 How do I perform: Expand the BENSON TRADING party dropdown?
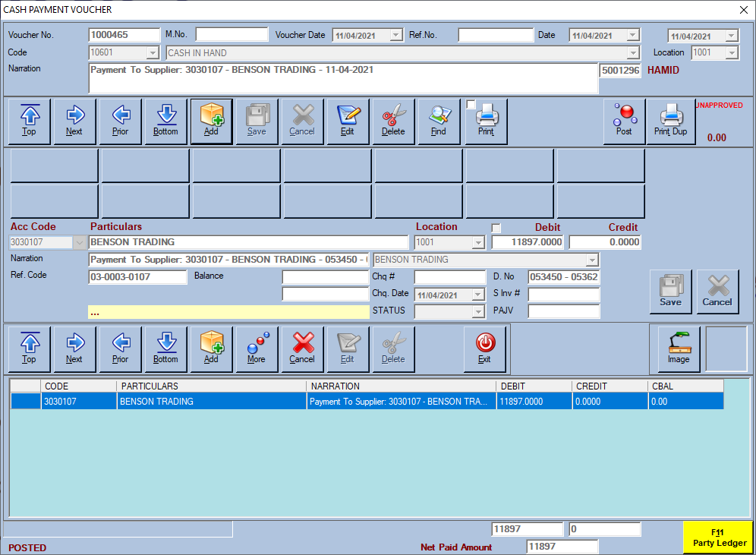592,260
